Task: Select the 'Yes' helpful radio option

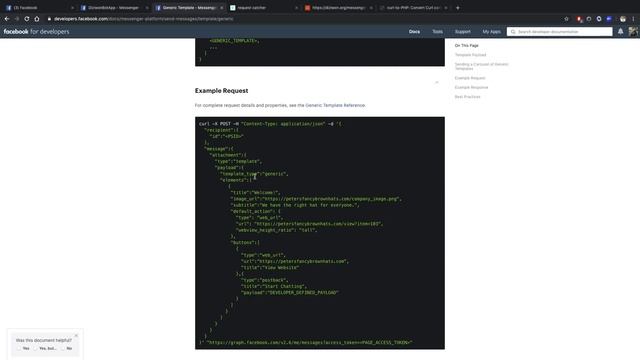Action: (19, 348)
